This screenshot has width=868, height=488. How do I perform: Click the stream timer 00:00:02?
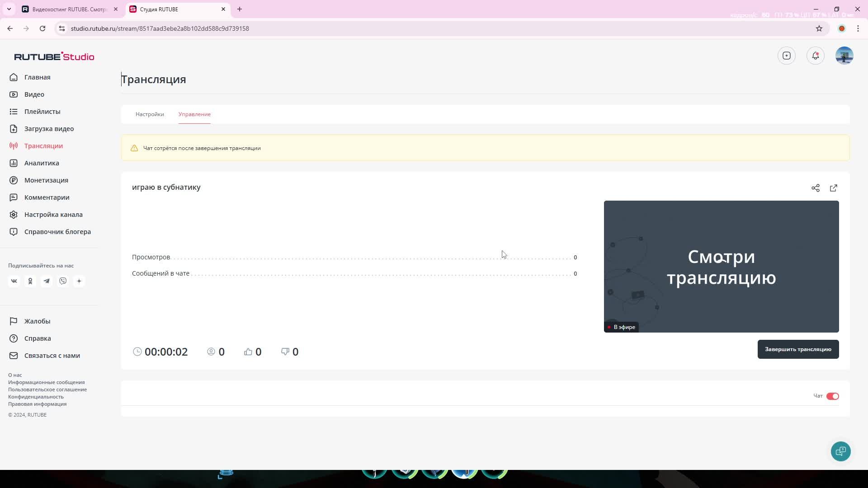click(x=160, y=352)
